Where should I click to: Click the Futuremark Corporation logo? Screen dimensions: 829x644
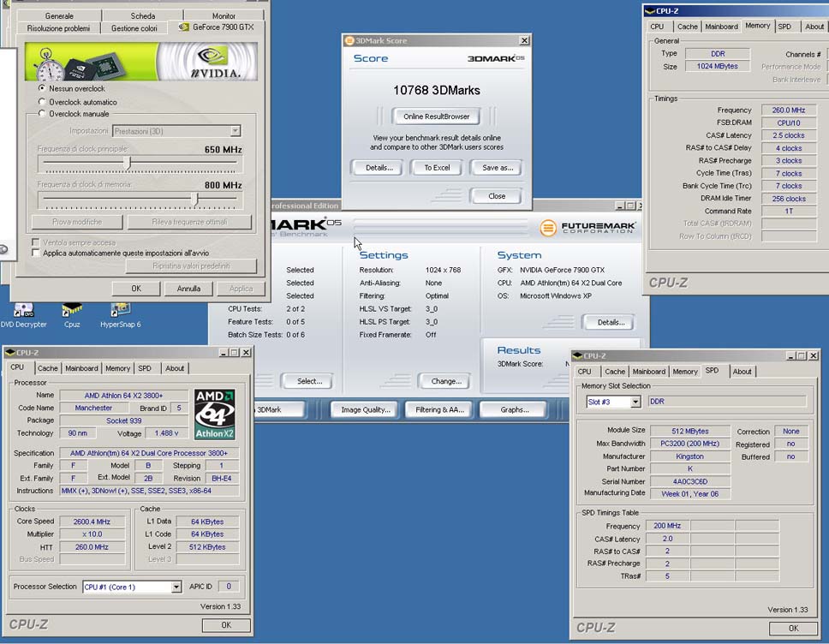pyautogui.click(x=587, y=228)
